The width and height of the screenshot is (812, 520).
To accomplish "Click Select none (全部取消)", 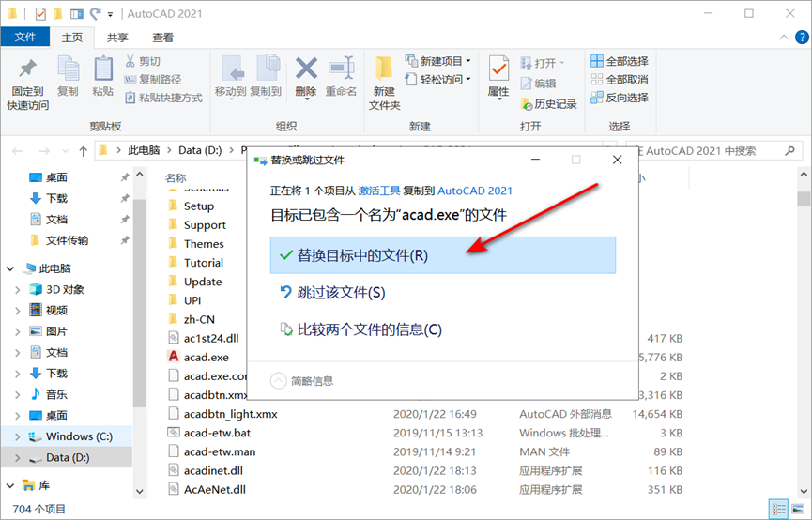I will [x=620, y=79].
